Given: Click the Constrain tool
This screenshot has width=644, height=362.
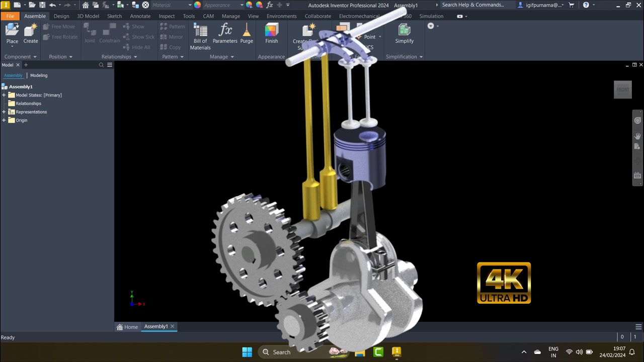Looking at the screenshot, I should tap(109, 33).
